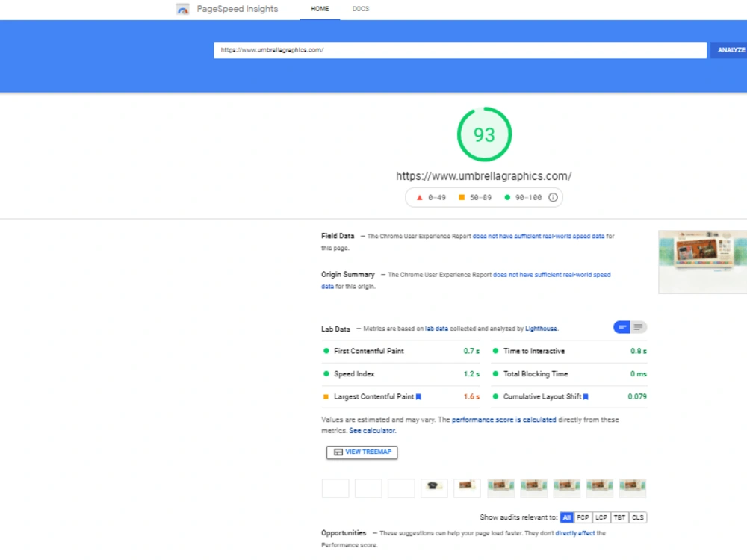
Task: Open Origin Summary insufficient speed data link
Action: (552, 275)
